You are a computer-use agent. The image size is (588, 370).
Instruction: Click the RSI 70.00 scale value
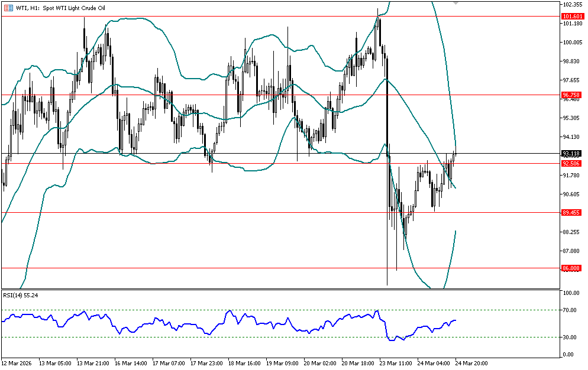(570, 310)
